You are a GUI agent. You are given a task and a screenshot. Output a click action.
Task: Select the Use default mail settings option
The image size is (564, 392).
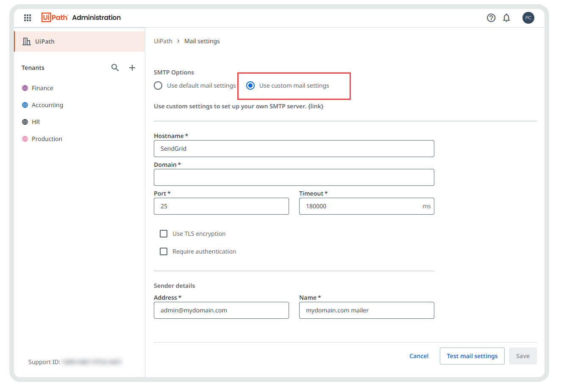pyautogui.click(x=158, y=85)
